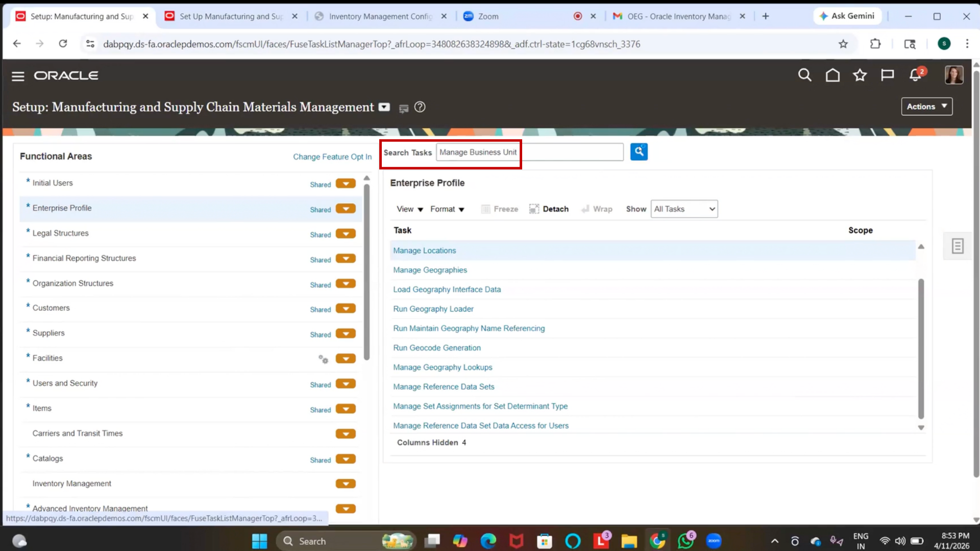Select the Organization Structures functional area
The height and width of the screenshot is (551, 980).
[73, 283]
